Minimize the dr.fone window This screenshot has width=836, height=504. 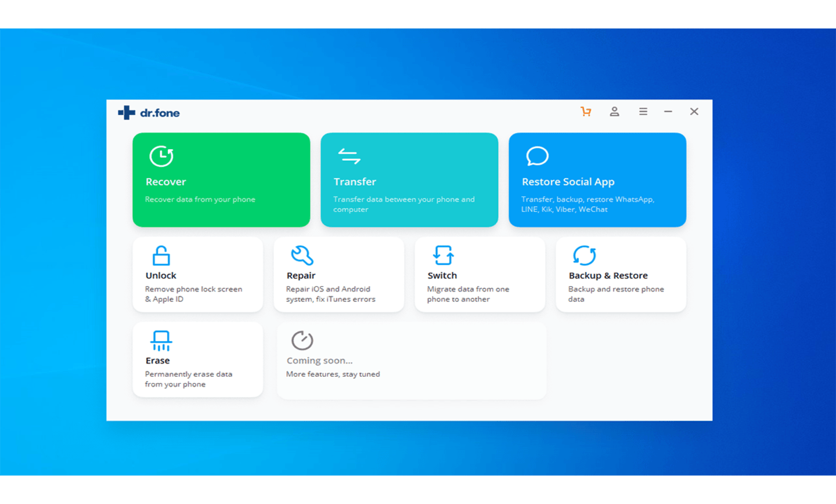(668, 111)
